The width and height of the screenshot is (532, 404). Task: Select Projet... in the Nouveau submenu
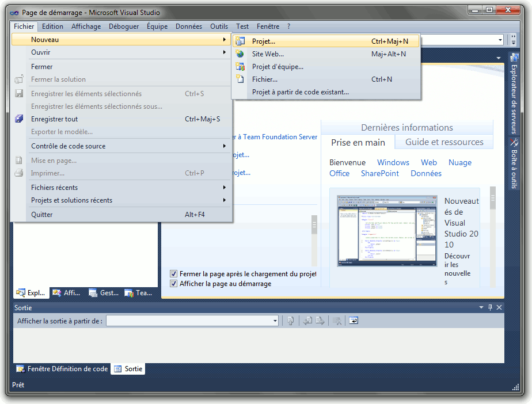[326, 41]
